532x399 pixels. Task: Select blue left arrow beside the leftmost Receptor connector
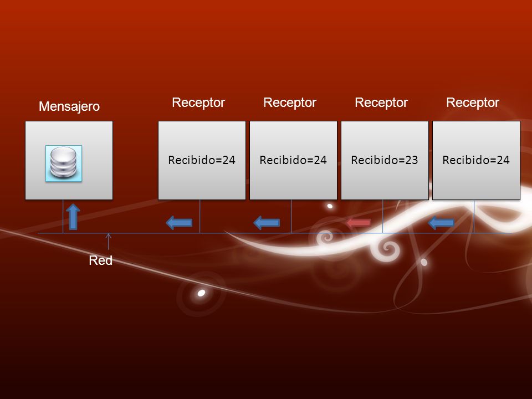[x=179, y=223]
